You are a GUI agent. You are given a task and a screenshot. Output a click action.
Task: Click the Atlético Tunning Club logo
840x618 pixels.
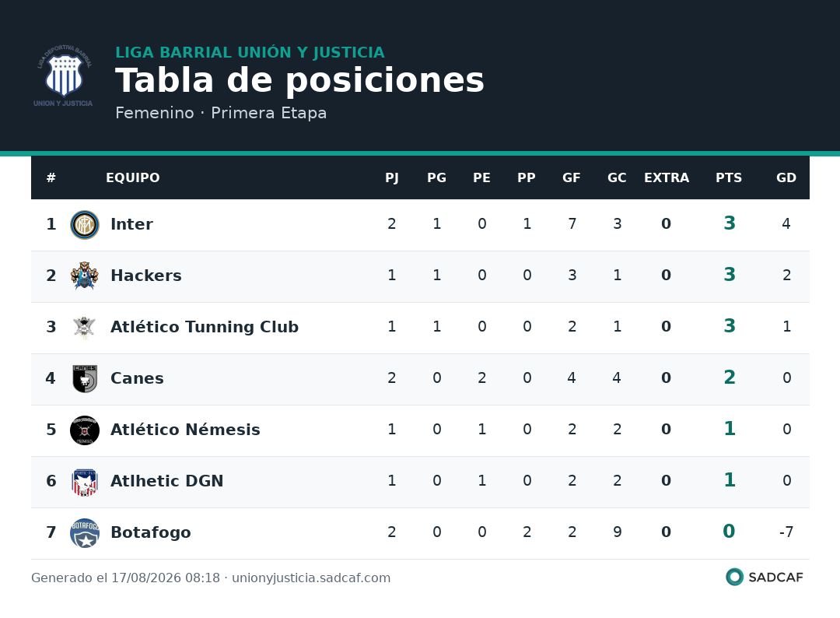pyautogui.click(x=85, y=328)
